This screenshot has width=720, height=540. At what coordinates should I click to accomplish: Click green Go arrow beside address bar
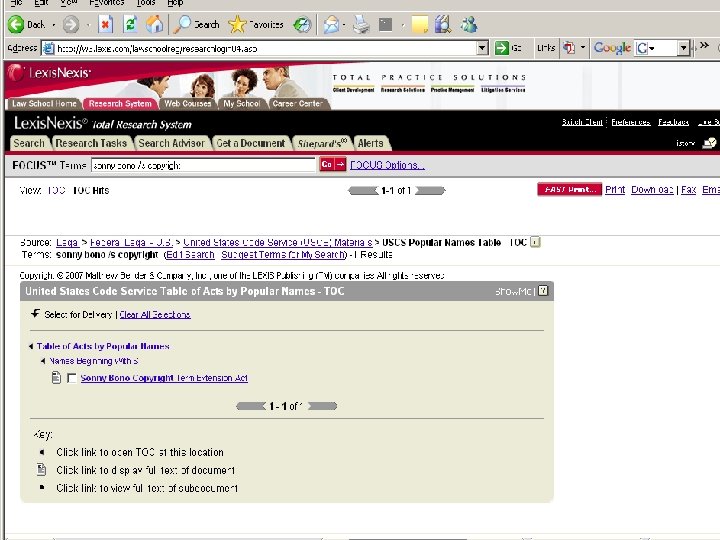pos(501,48)
